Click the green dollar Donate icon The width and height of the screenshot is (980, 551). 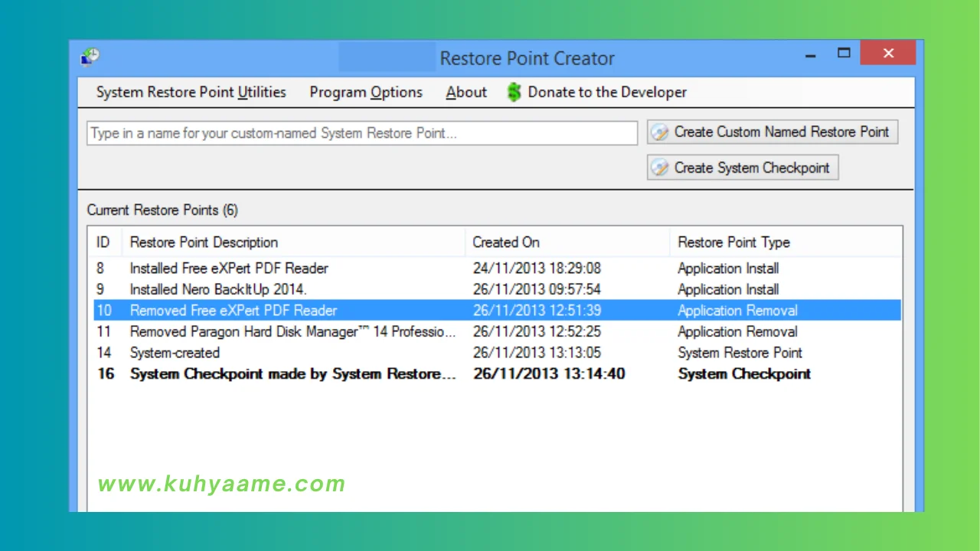point(514,93)
